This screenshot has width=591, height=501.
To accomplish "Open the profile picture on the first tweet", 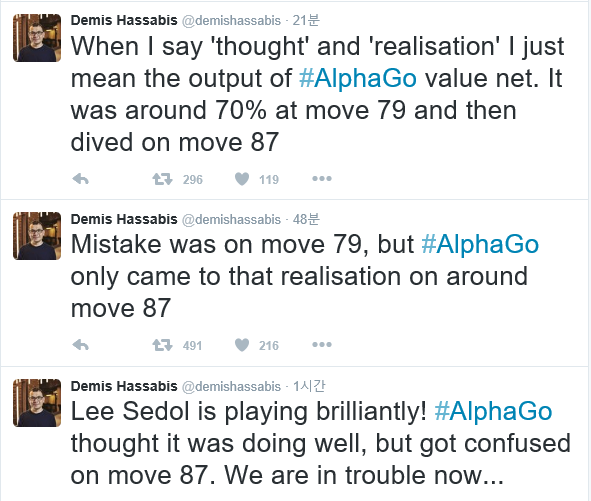I will point(37,38).
